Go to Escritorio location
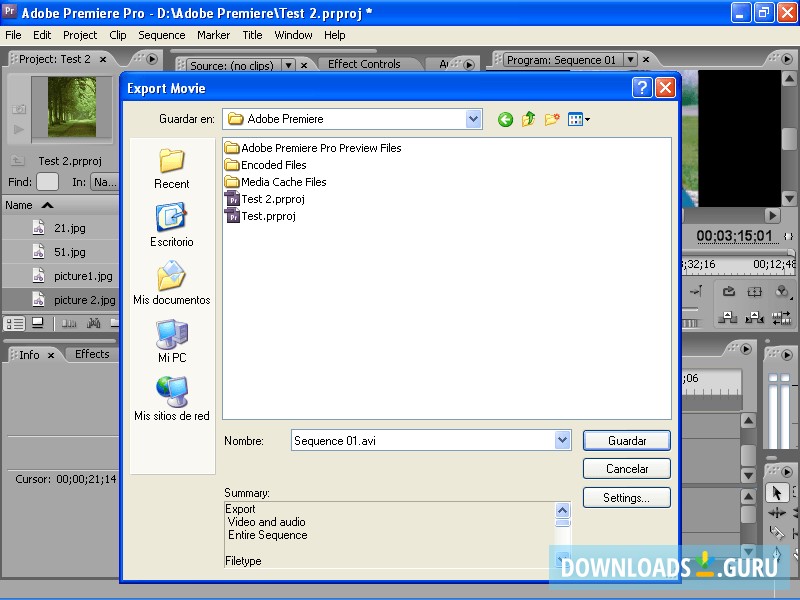The height and width of the screenshot is (600, 800). coord(171,226)
